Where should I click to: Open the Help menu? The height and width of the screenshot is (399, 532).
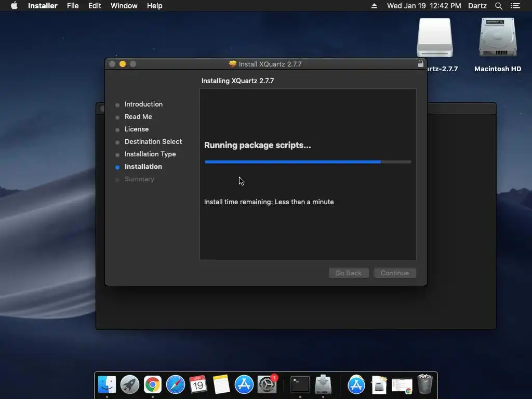pyautogui.click(x=154, y=6)
